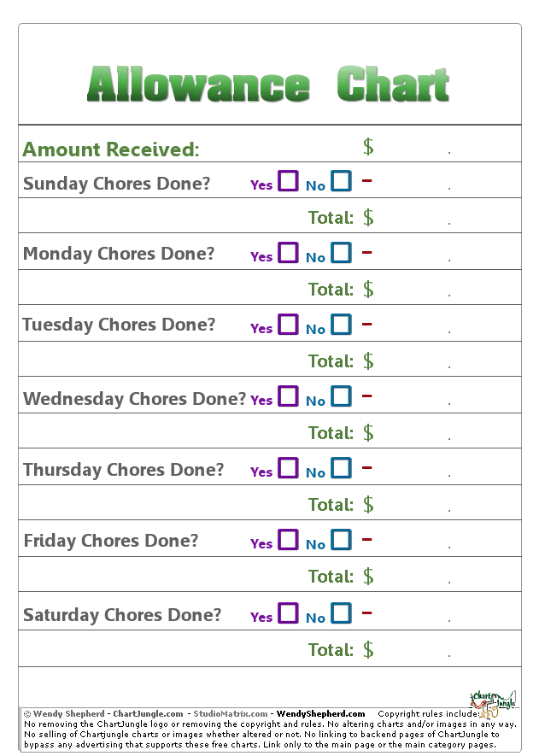This screenshot has width=539, height=756.
Task: Select Yes box for Wednesday chores
Action: pyautogui.click(x=289, y=396)
